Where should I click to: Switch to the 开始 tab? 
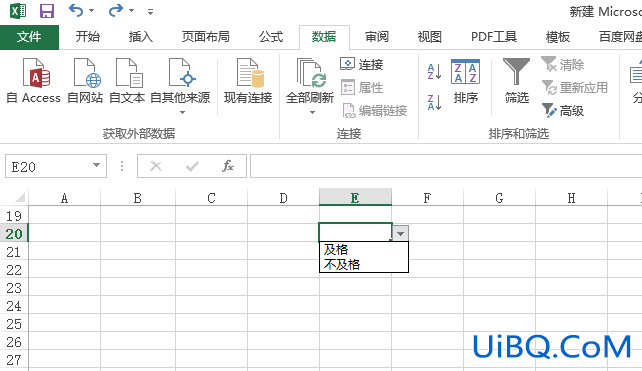click(x=88, y=37)
